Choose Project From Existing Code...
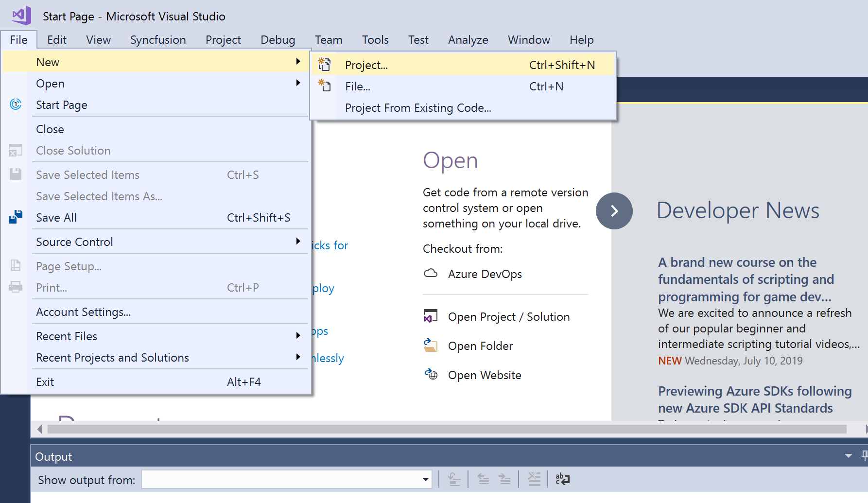Viewport: 868px width, 503px height. [x=463, y=107]
